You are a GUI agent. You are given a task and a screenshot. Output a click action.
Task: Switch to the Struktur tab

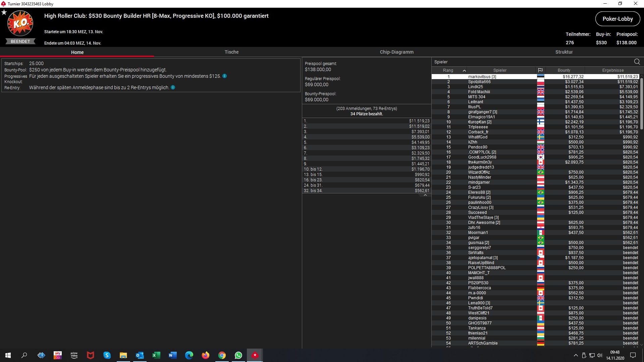(564, 52)
